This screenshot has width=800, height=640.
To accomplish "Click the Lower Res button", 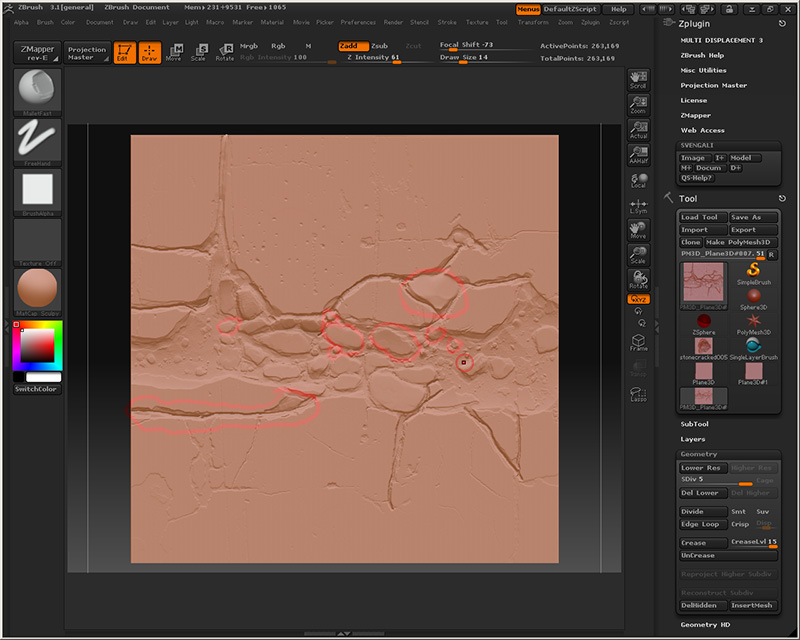I will [703, 467].
